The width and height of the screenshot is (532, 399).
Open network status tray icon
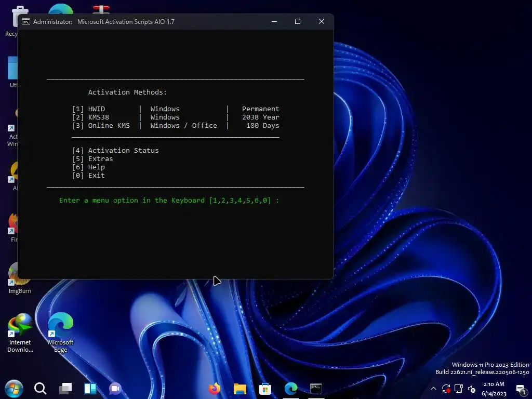tap(459, 389)
